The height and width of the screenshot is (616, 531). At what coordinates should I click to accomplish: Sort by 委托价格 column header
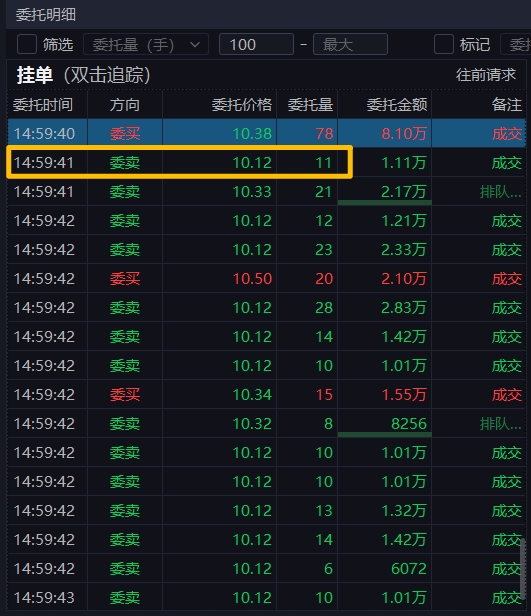(x=242, y=104)
